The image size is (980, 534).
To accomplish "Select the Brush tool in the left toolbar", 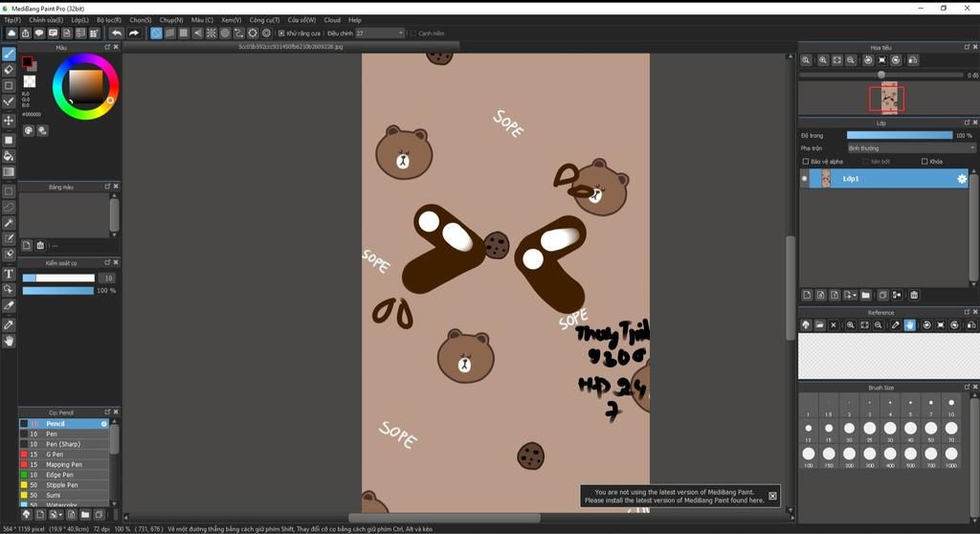I will point(9,54).
